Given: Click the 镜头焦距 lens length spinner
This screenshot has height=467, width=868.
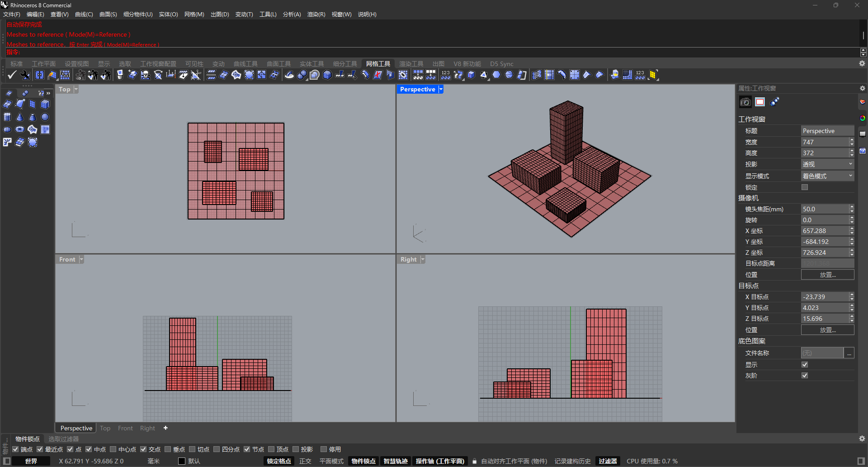Looking at the screenshot, I should (852, 209).
